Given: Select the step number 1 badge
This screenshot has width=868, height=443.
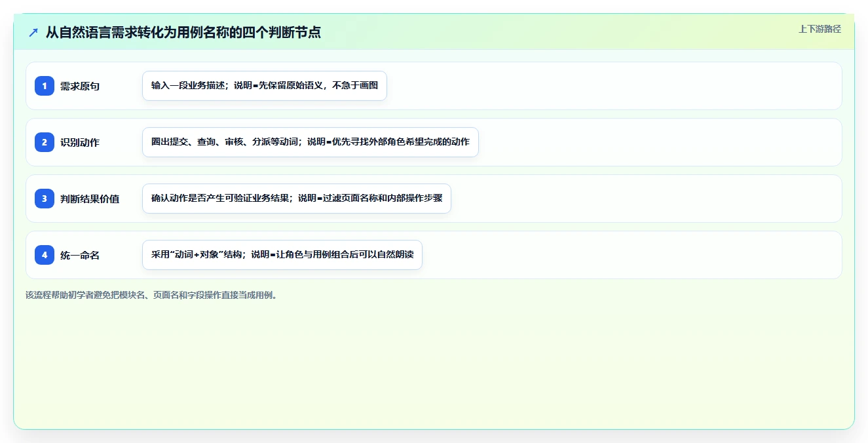Looking at the screenshot, I should click(45, 86).
